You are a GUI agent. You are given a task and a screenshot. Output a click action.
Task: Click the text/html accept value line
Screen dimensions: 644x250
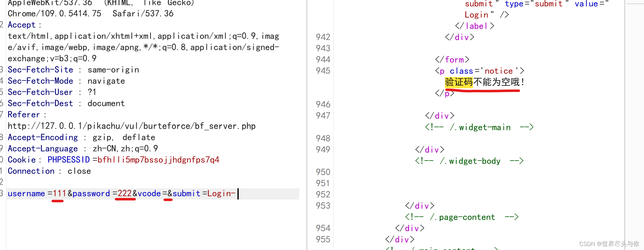[x=144, y=36]
